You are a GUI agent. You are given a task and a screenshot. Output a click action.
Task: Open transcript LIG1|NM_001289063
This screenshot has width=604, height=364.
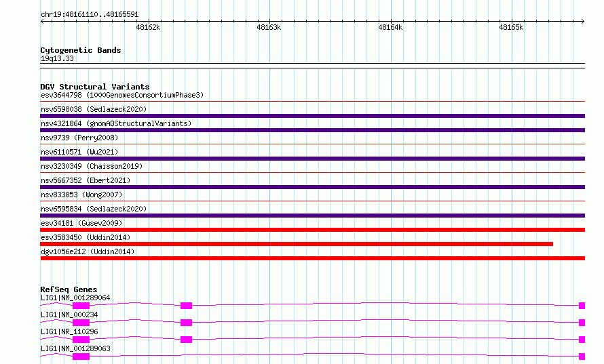point(75,348)
